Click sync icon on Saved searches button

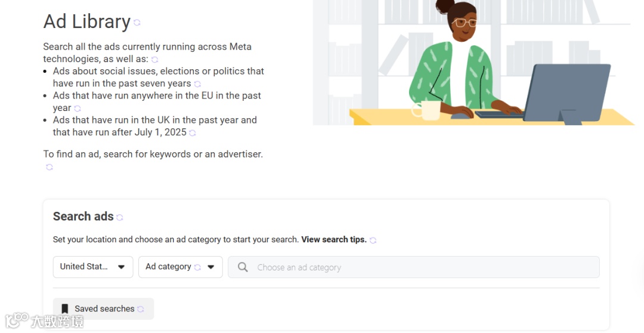141,309
